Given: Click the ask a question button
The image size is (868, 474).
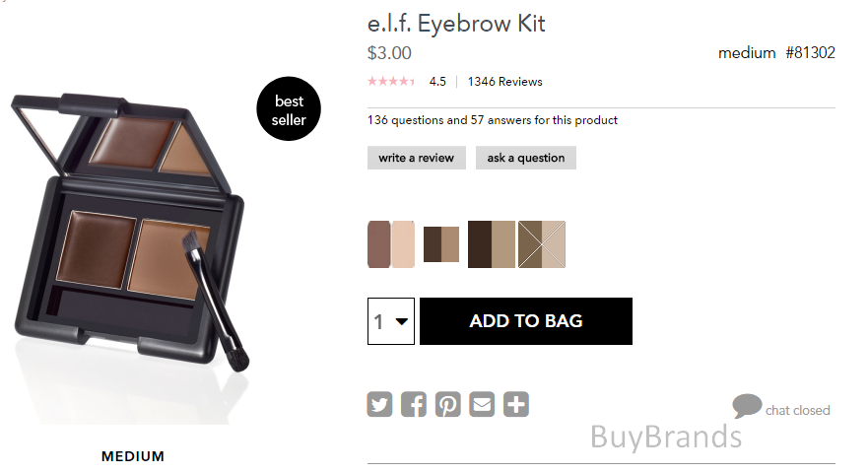Looking at the screenshot, I should click(x=526, y=158).
